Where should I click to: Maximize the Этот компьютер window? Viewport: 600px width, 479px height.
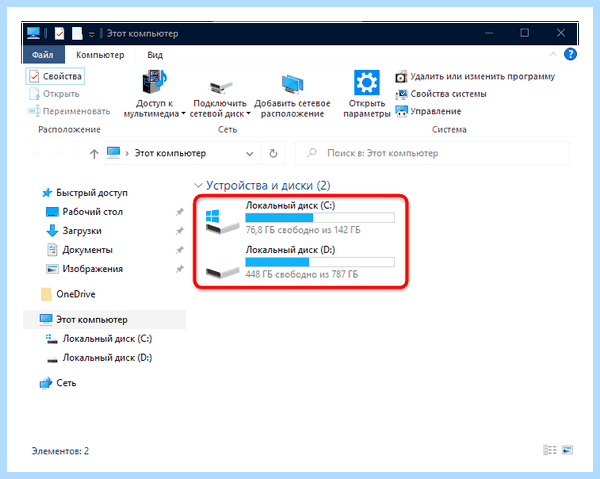click(x=525, y=33)
